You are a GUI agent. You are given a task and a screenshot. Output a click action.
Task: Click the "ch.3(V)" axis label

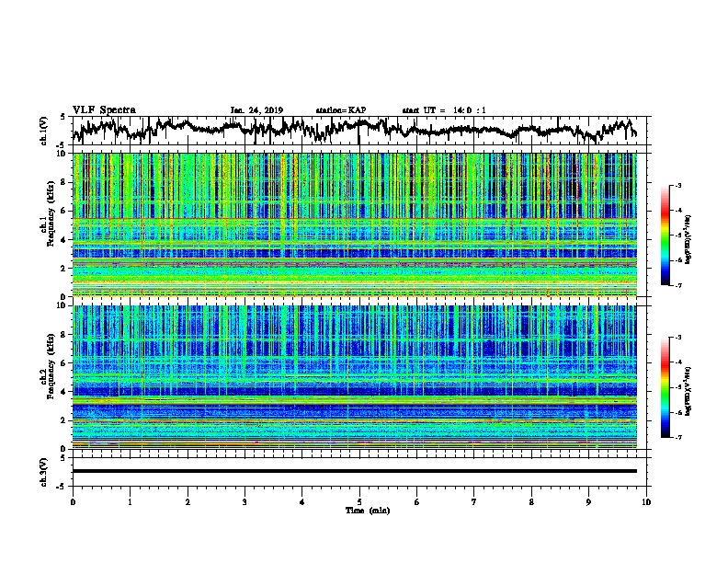[x=43, y=472]
